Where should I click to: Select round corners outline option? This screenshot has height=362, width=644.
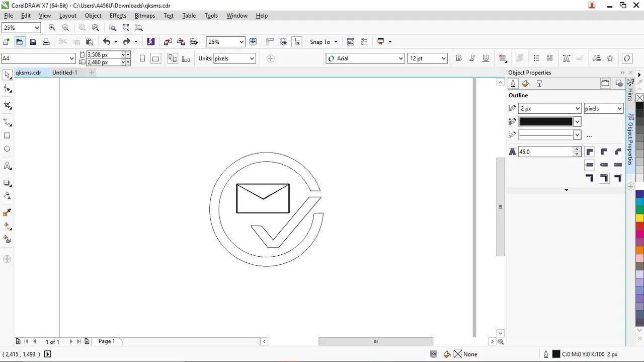pyautogui.click(x=604, y=152)
